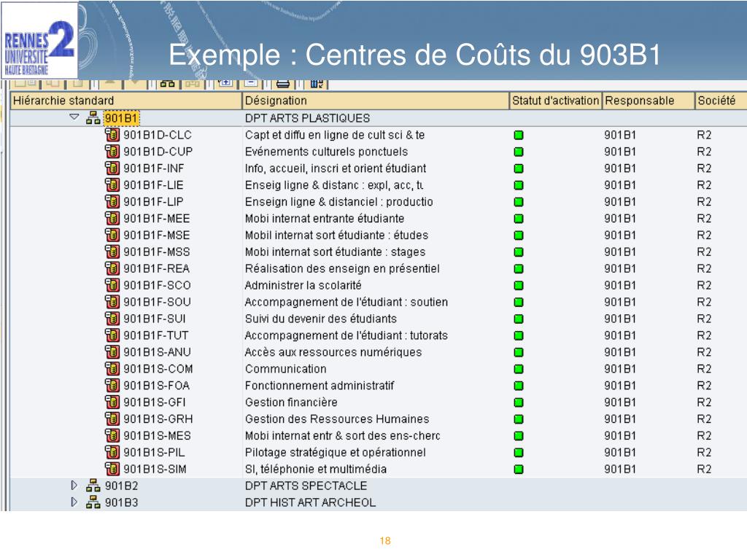Click the cost center icon beside 901B1S-ANU
The width and height of the screenshot is (747, 560).
(x=112, y=352)
